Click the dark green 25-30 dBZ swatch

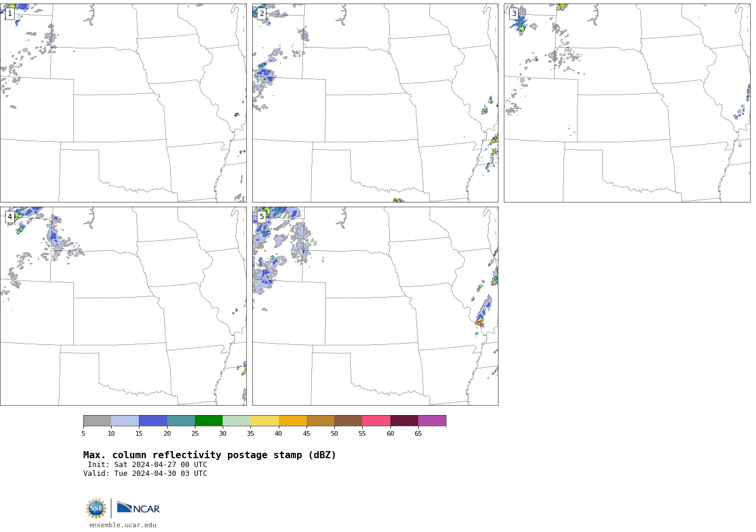coord(208,420)
